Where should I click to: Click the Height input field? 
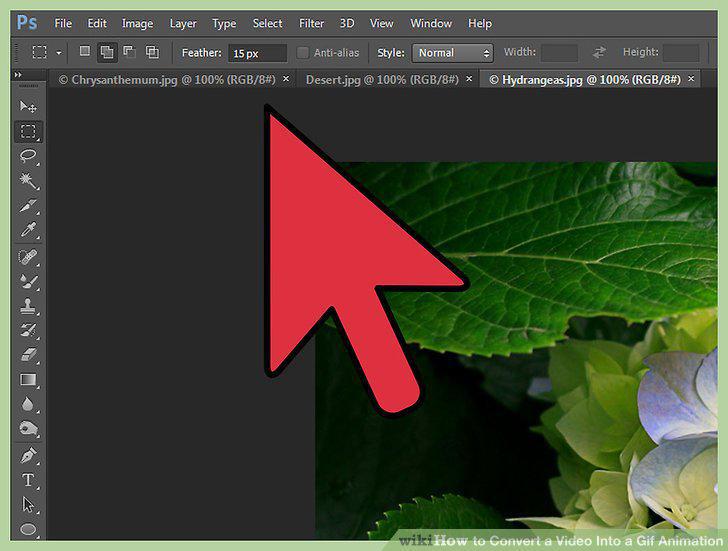point(681,53)
